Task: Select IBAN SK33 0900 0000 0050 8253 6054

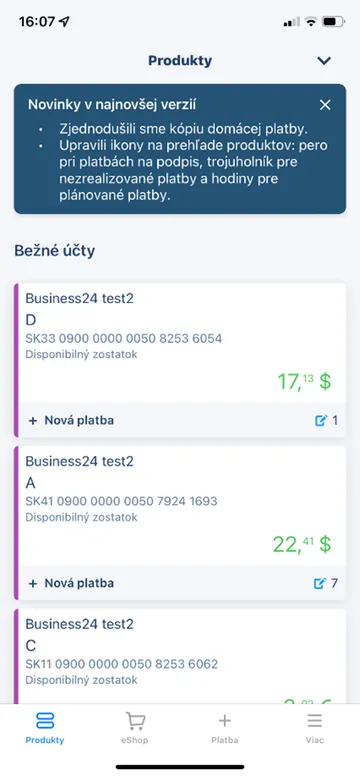Action: [x=124, y=339]
